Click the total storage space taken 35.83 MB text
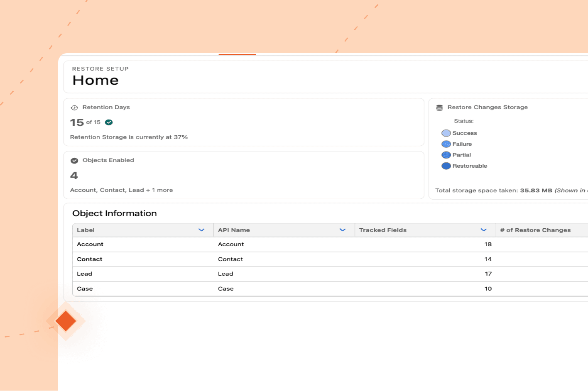 tap(511, 191)
